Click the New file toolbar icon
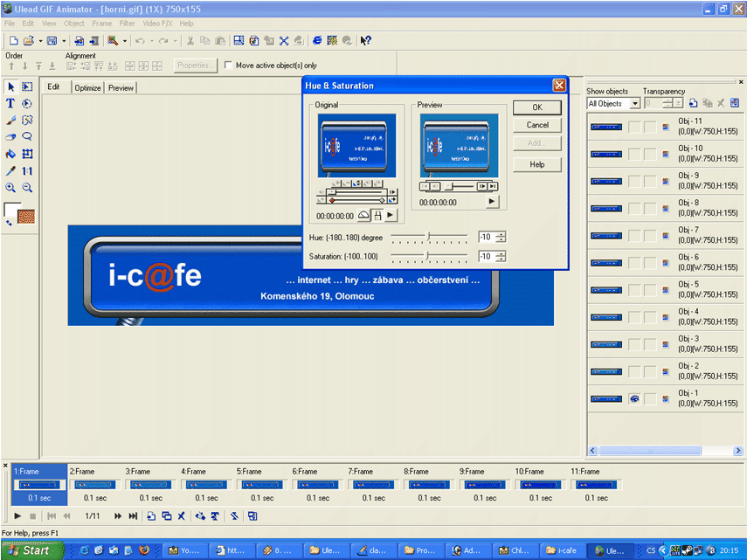 click(14, 41)
